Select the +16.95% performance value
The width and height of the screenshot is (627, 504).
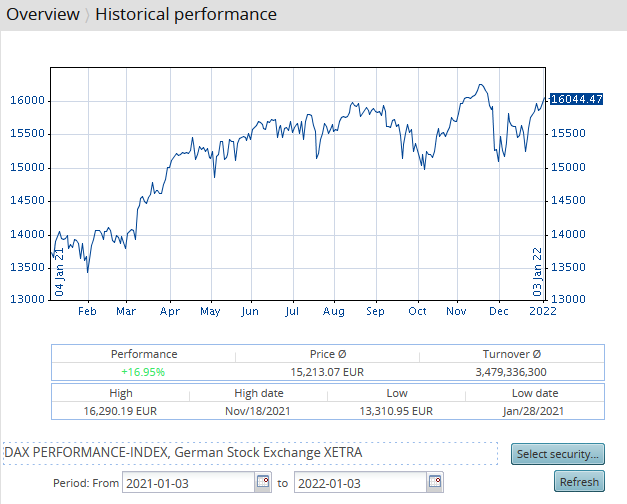pyautogui.click(x=144, y=372)
